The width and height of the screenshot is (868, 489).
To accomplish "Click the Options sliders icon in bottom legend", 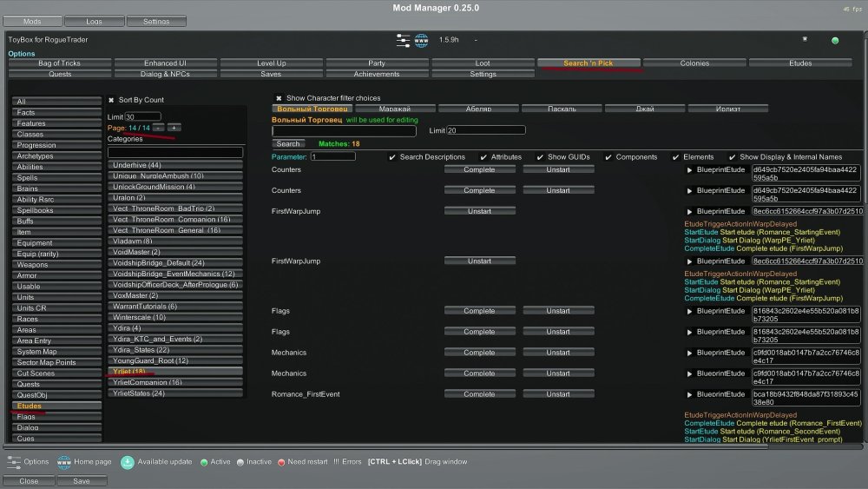I will [12, 461].
